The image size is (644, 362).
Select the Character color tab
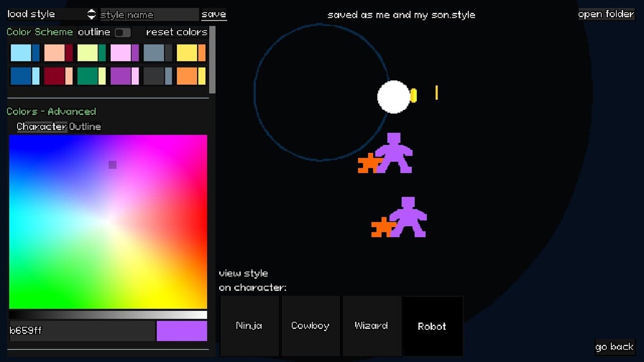click(x=42, y=126)
